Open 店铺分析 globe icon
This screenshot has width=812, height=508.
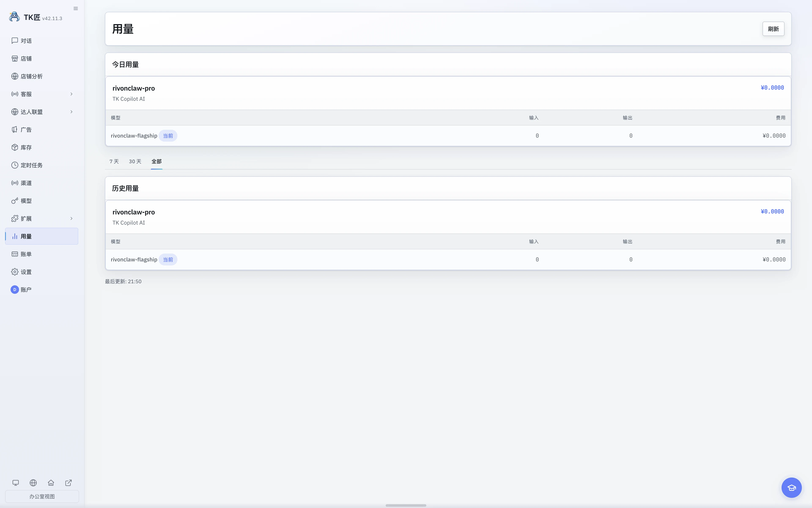coord(14,76)
